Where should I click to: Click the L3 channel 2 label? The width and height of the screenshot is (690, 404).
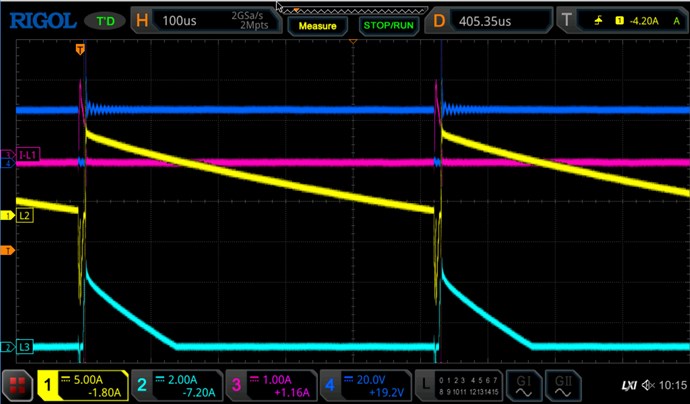click(x=24, y=347)
